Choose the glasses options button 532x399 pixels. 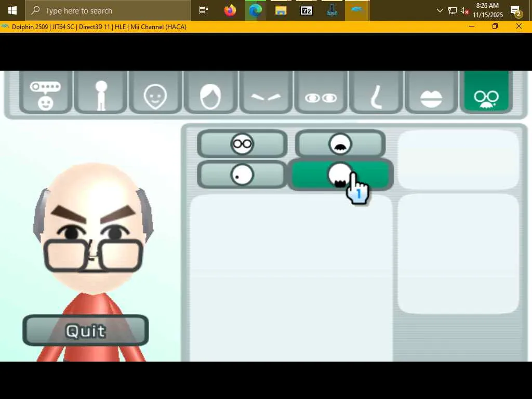(x=242, y=144)
